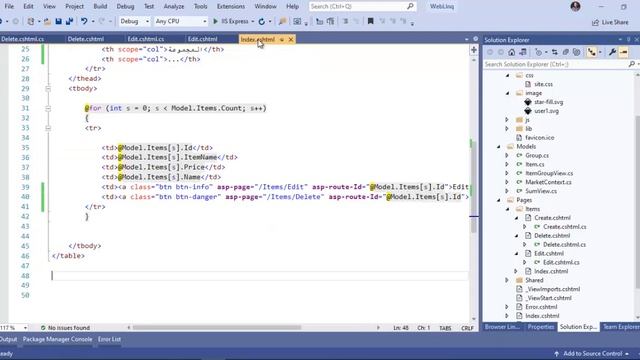640x360 pixels.
Task: Switch to the Team Explorer panel tab
Action: (x=621, y=327)
